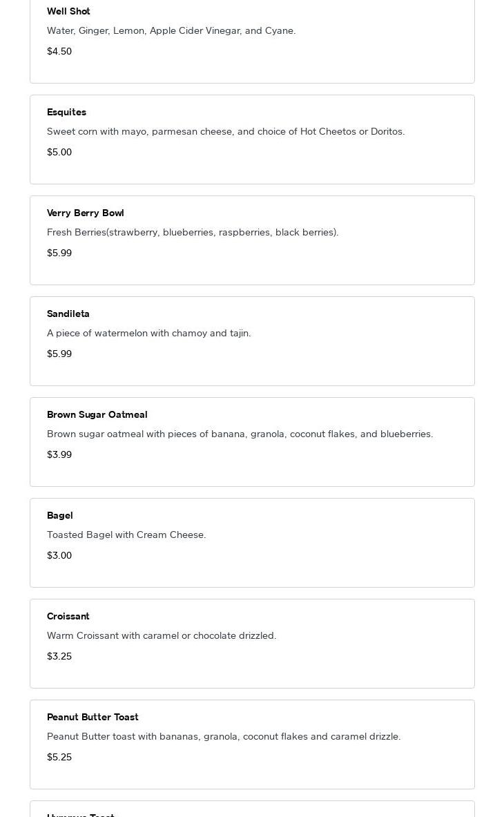This screenshot has height=817, width=504.
Task: Click the watermelon with chamoy description
Action: click(x=149, y=333)
